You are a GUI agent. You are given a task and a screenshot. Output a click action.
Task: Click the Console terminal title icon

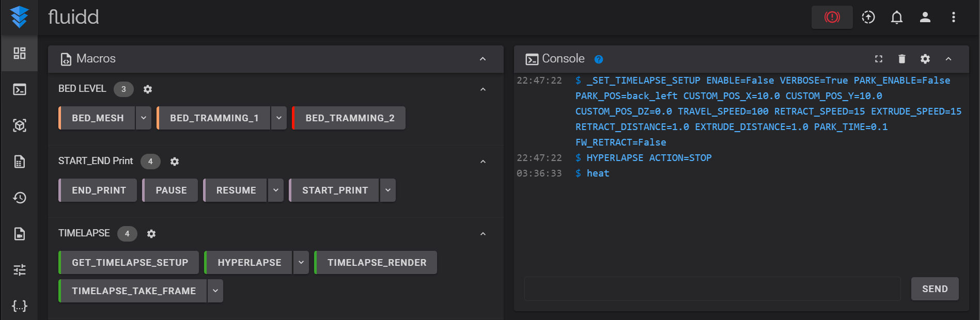[x=532, y=59]
